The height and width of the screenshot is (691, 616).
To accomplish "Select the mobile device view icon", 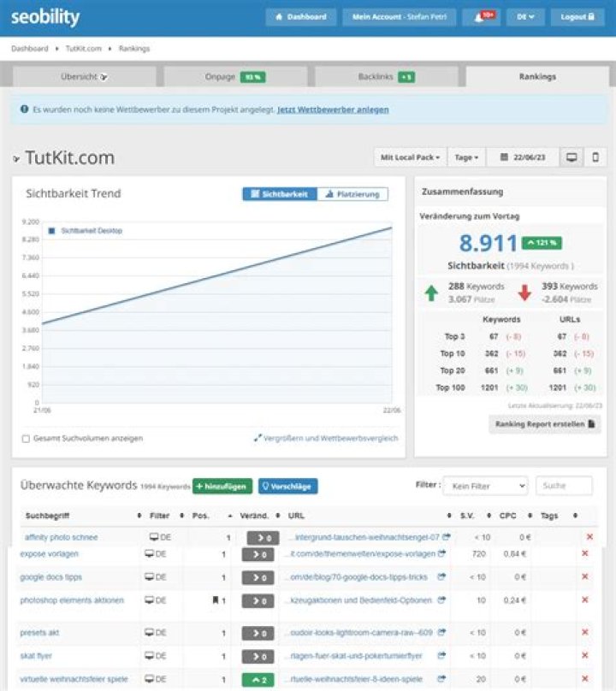I will [595, 157].
